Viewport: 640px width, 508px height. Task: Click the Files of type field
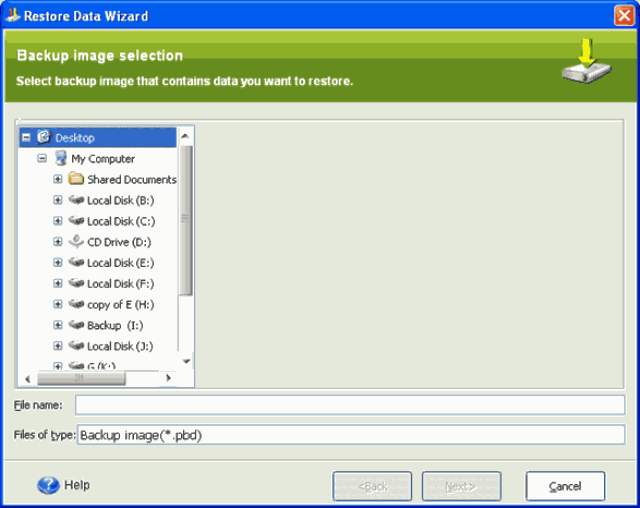point(350,435)
